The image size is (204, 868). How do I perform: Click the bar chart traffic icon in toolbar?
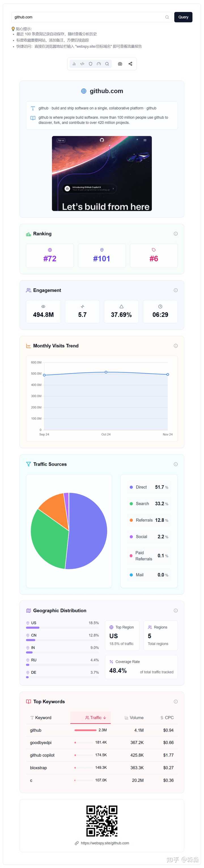coord(74,64)
